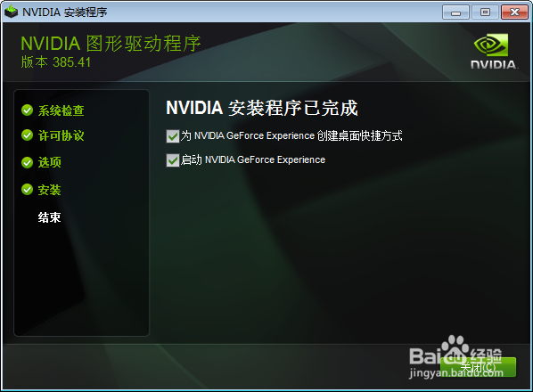The height and width of the screenshot is (392, 533).
Task: Click the green checkmark beside 选项
Action: coord(28,162)
